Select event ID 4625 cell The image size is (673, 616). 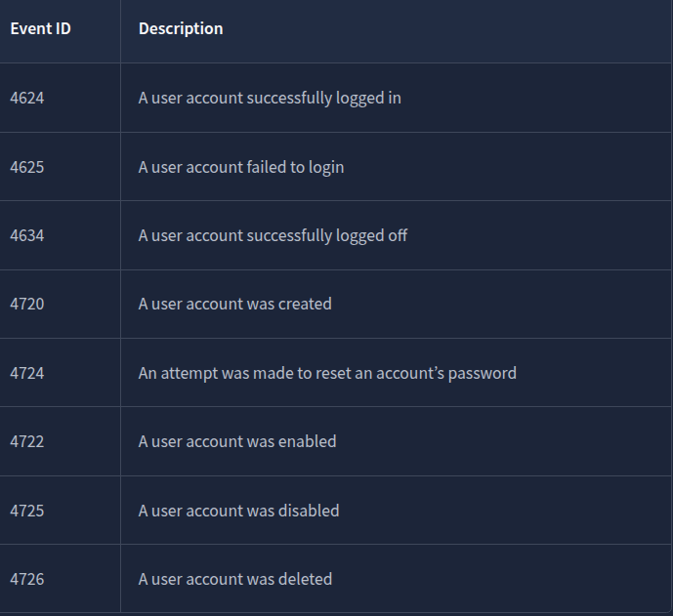[27, 167]
